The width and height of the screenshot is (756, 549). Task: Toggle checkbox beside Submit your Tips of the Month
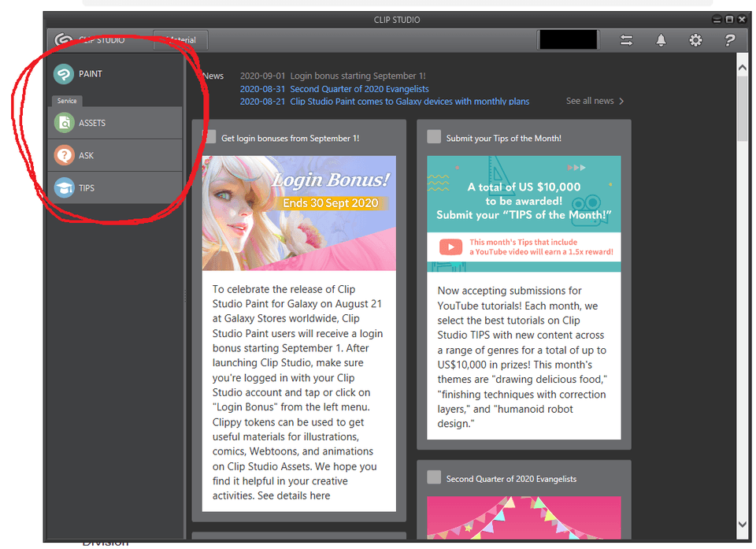[x=434, y=136]
